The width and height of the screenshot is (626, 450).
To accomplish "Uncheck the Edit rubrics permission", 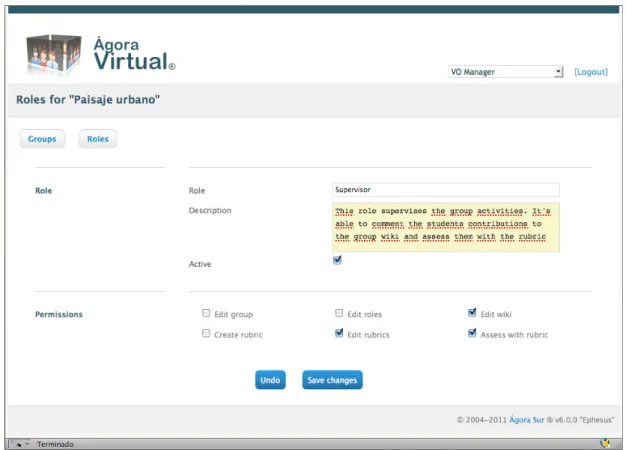I will pos(339,333).
